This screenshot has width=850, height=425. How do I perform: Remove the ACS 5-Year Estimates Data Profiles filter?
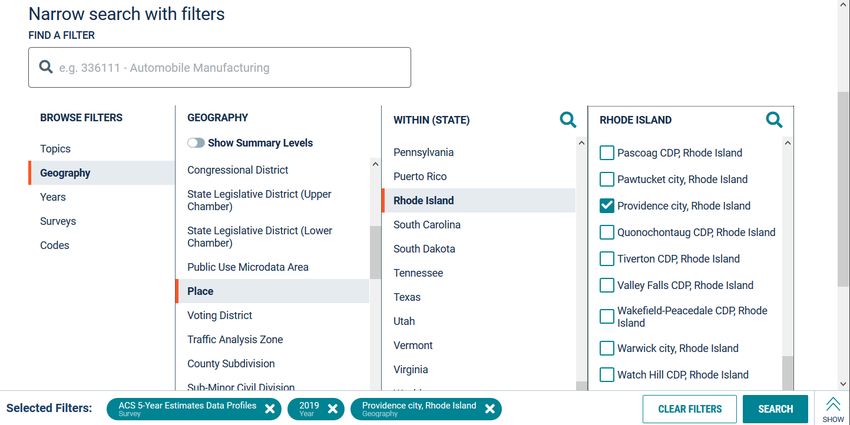pyautogui.click(x=269, y=409)
